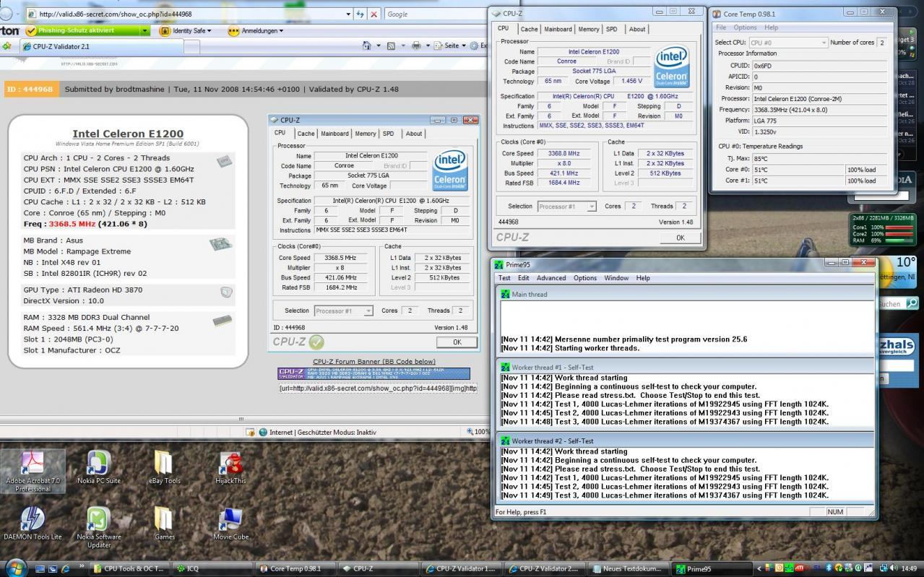The height and width of the screenshot is (577, 924).
Task: Click browser refresh icon beside address bar
Action: tap(360, 14)
